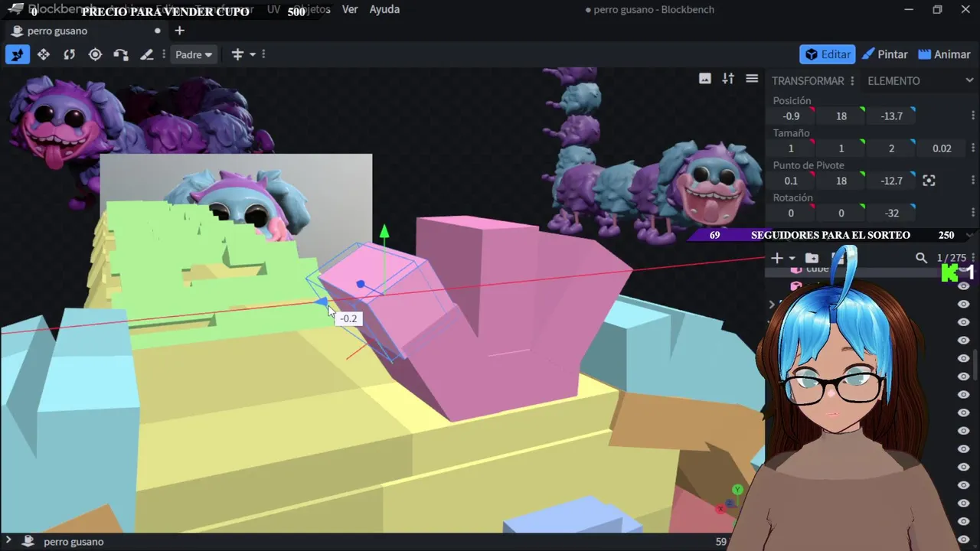
Task: Open the Padre transform space dropdown
Action: tap(194, 54)
